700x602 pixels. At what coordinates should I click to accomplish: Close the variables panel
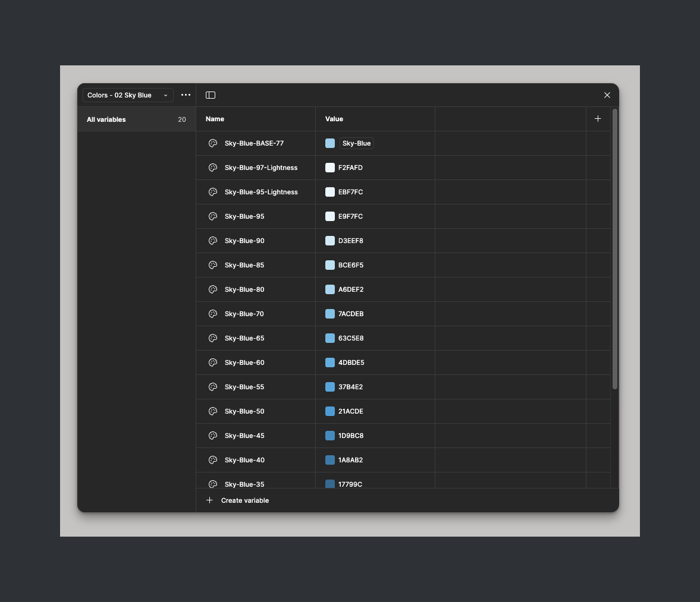[607, 95]
